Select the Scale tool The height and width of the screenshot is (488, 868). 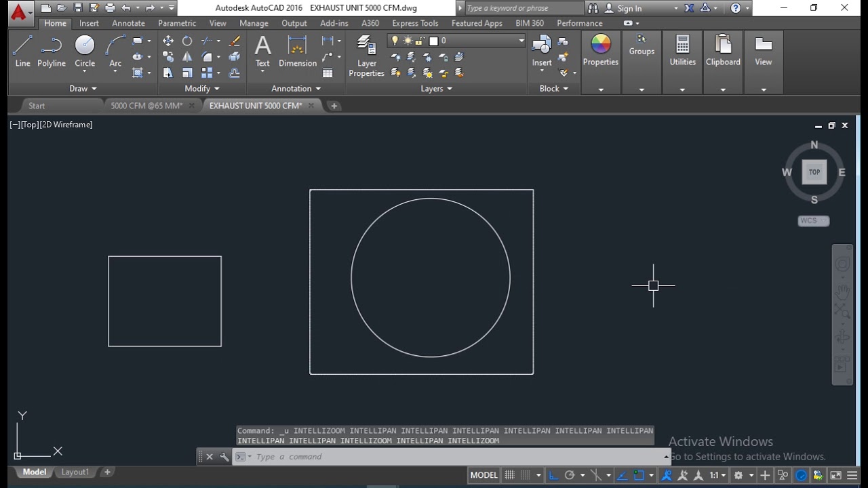click(187, 73)
